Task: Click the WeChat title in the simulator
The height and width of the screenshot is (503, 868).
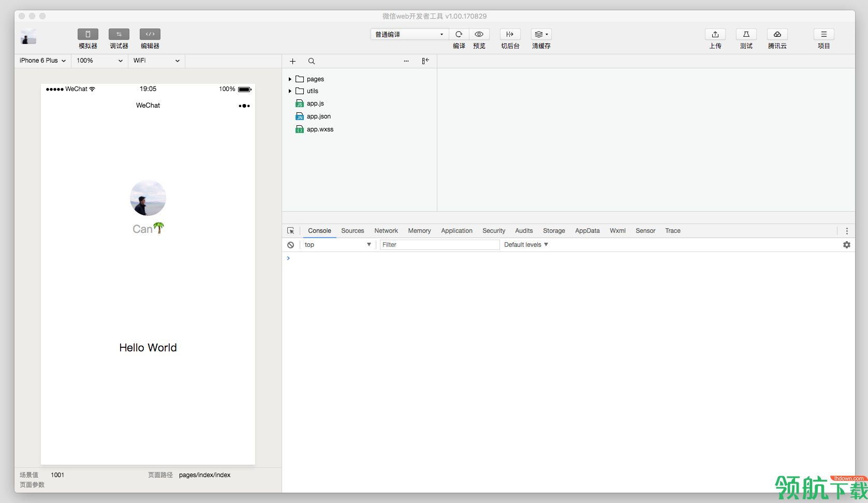Action: pyautogui.click(x=148, y=106)
